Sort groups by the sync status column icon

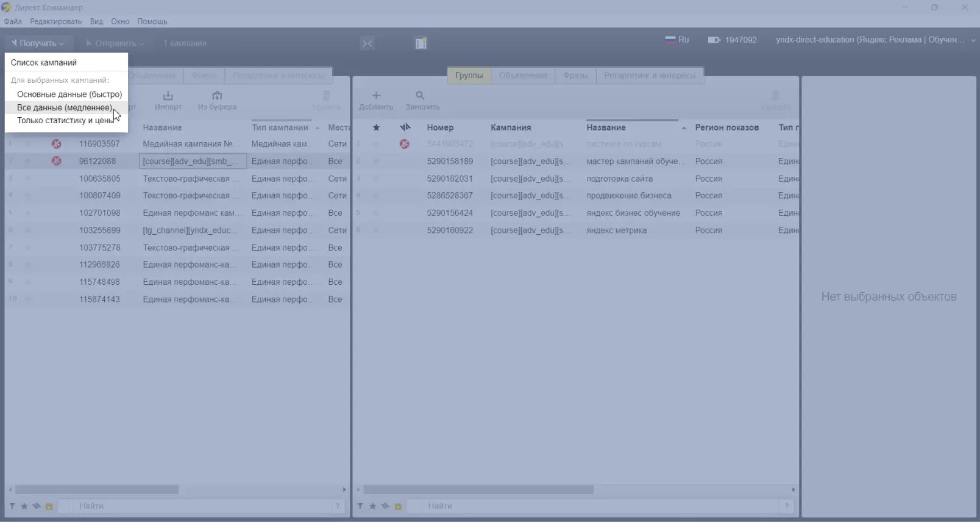coord(405,127)
